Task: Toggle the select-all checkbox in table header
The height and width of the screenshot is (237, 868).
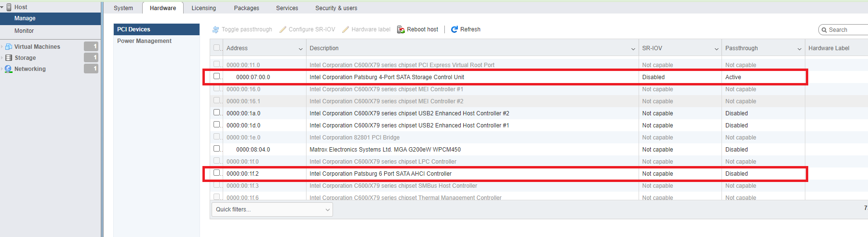Action: 217,48
